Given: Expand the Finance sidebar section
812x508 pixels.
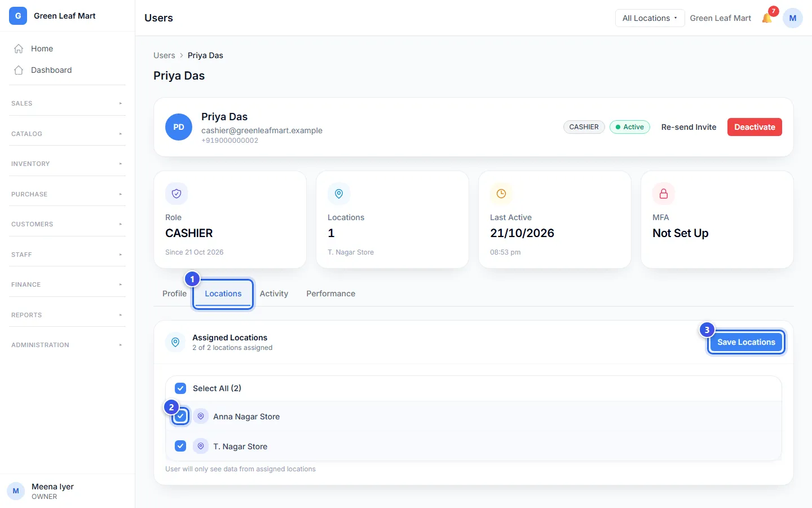Looking at the screenshot, I should (67, 284).
